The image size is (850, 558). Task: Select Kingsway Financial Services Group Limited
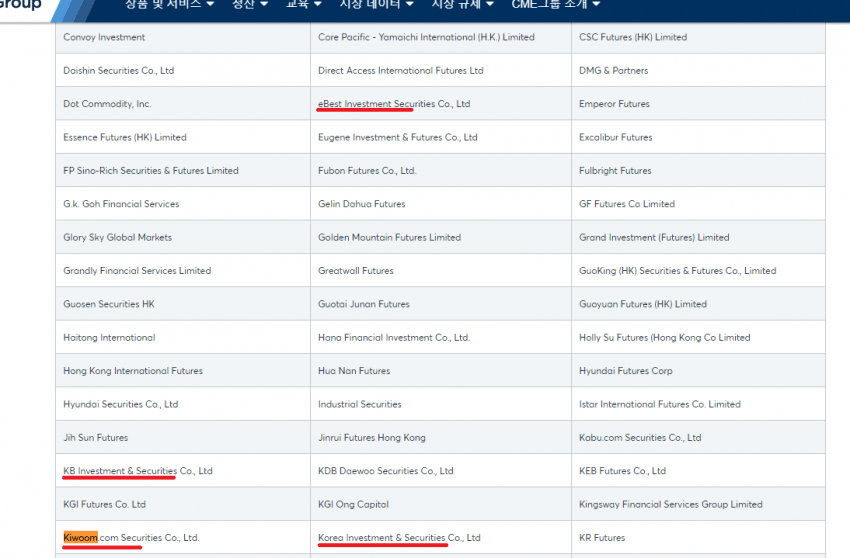click(x=670, y=504)
